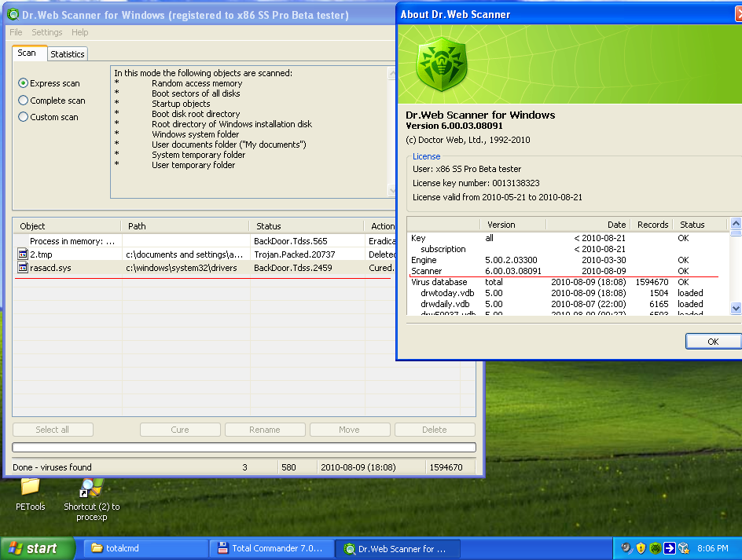Click the Select all button
This screenshot has height=560, width=742.
pyautogui.click(x=53, y=430)
